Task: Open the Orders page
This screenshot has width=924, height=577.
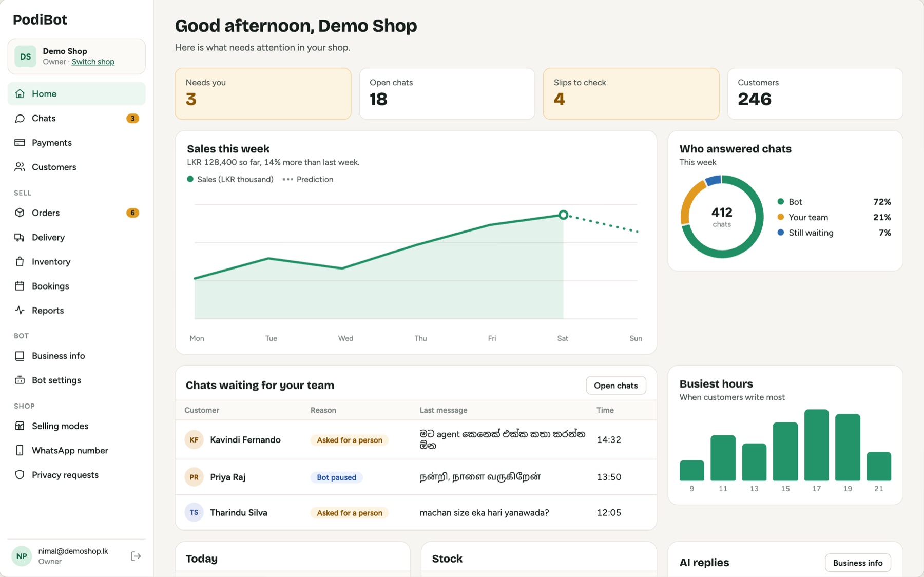Action: [76, 213]
